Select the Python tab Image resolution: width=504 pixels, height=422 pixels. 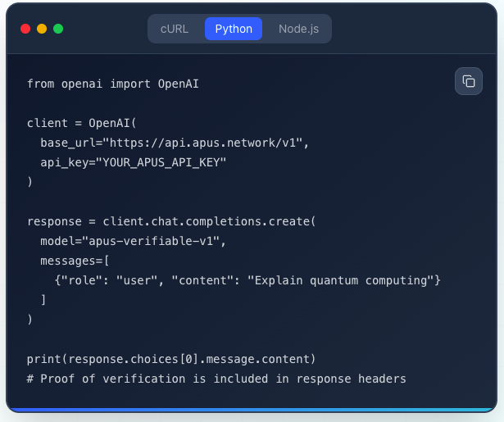[234, 29]
